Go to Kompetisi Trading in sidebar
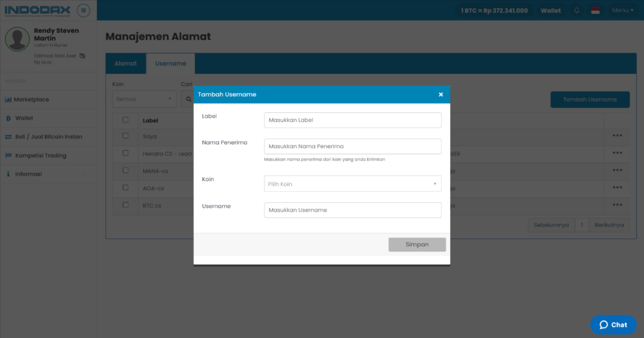Screen dimensions: 644x338 [x=41, y=156]
